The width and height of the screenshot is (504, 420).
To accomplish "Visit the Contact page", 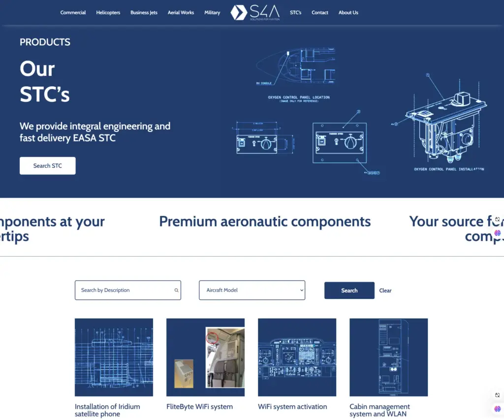I will point(320,13).
